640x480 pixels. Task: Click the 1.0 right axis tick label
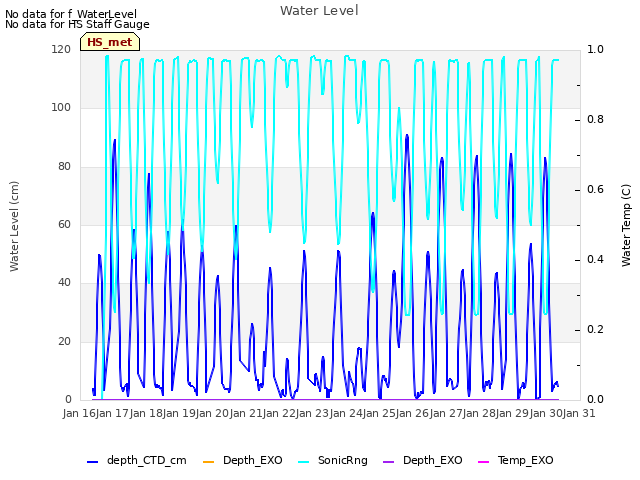pyautogui.click(x=595, y=49)
